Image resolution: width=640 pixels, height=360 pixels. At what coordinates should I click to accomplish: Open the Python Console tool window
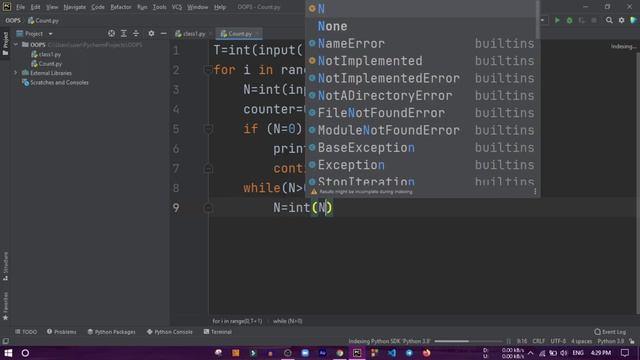coord(169,332)
